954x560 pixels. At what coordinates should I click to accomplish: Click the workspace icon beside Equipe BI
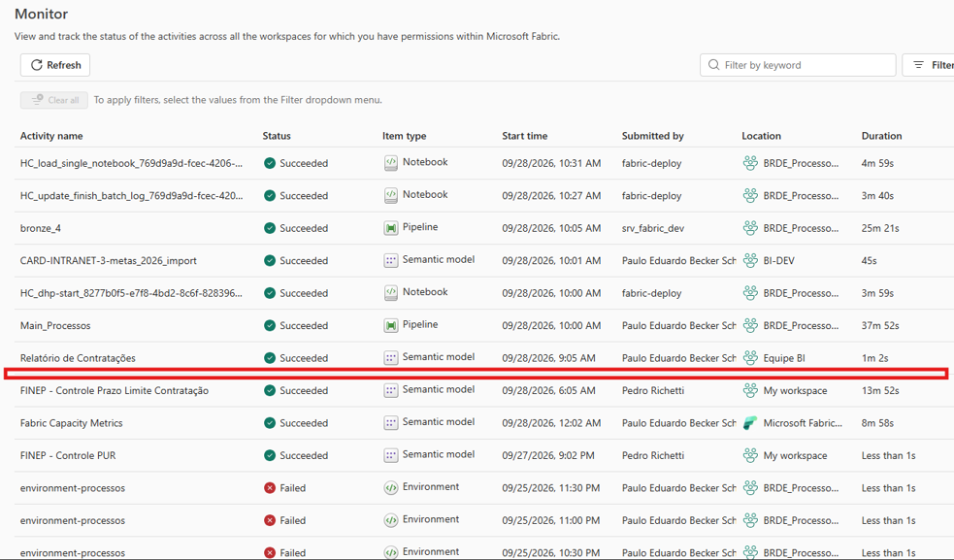pos(750,357)
